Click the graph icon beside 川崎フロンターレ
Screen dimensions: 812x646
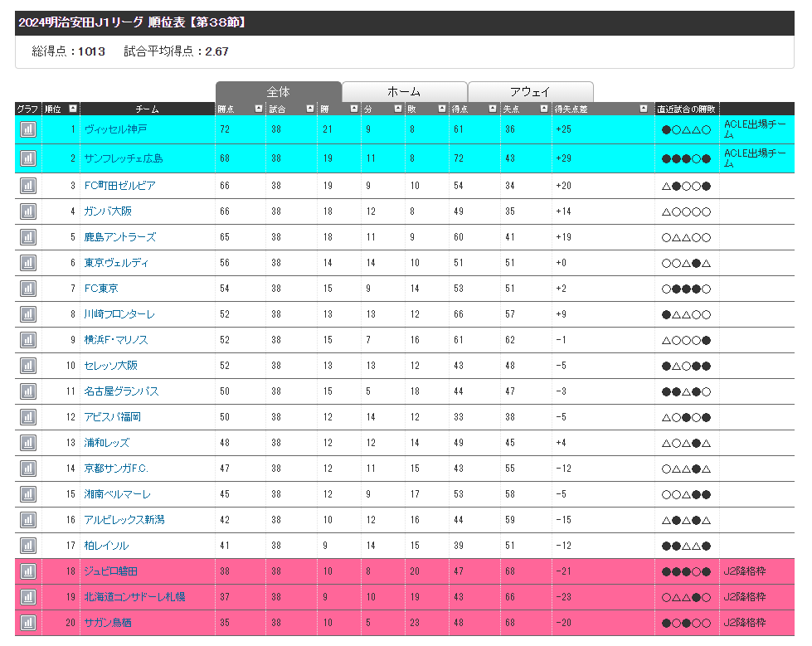28,314
